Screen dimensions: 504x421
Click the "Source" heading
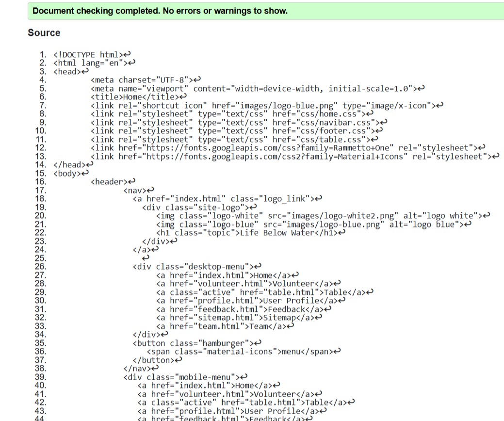[x=44, y=33]
